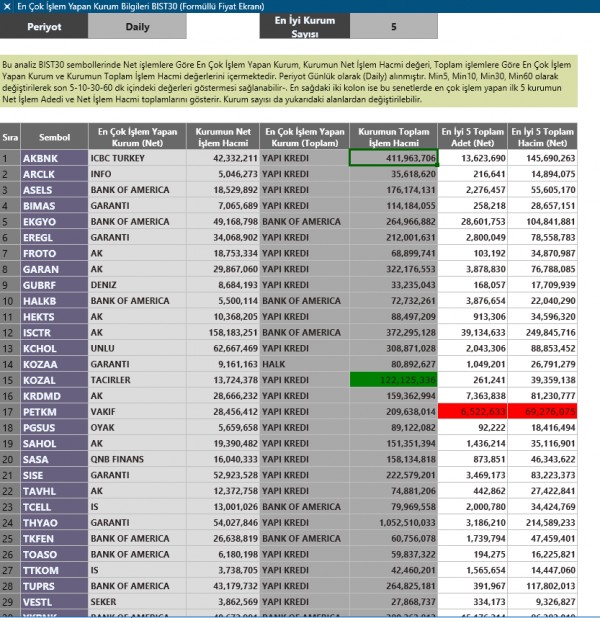
Task: Click the Sembol column header
Action: [54, 137]
